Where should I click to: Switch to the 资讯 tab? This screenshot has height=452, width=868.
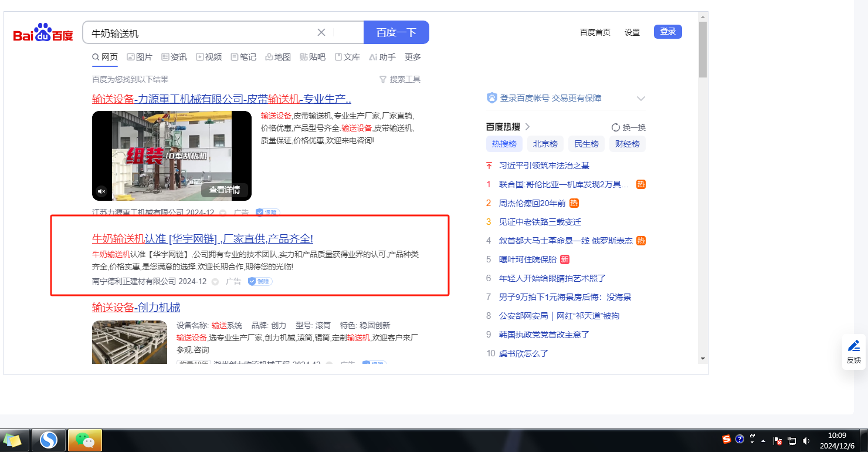(174, 57)
